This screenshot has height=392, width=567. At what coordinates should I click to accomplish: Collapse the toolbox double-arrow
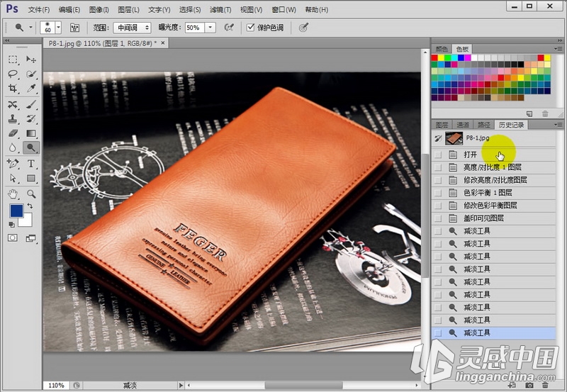(7, 40)
